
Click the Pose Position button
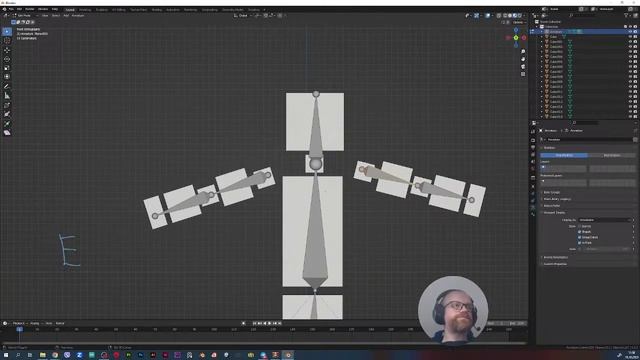(564, 156)
